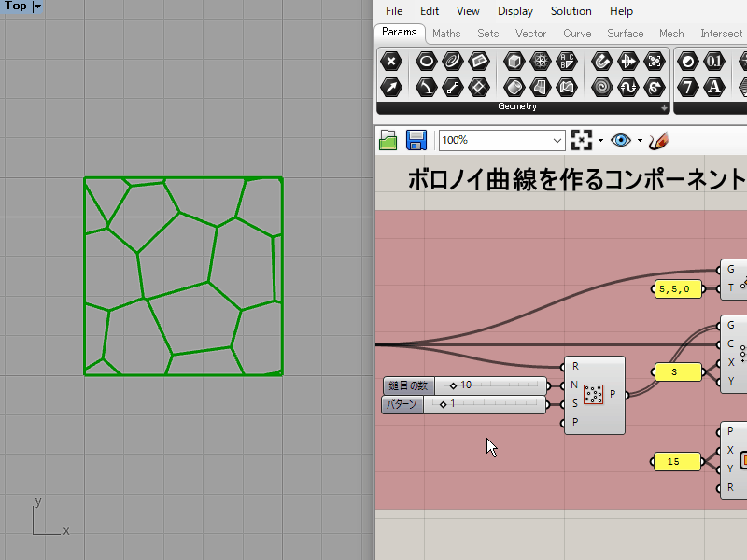Image resolution: width=747 pixels, height=560 pixels.
Task: Select the Circle parameter icon in Geometry panel
Action: 425,61
